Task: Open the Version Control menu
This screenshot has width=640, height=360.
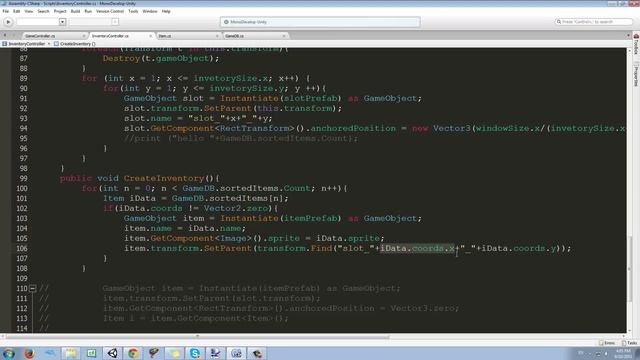Action: point(110,11)
